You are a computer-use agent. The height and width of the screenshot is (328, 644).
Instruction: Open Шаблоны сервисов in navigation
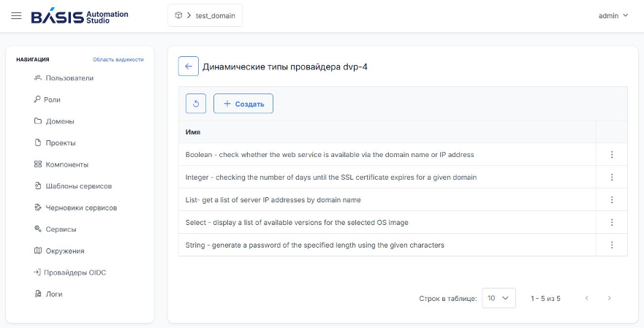point(72,186)
